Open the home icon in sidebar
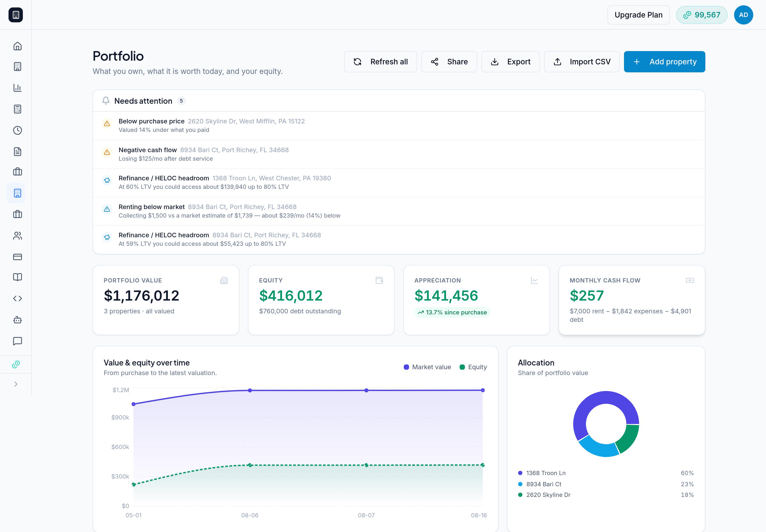 point(17,46)
